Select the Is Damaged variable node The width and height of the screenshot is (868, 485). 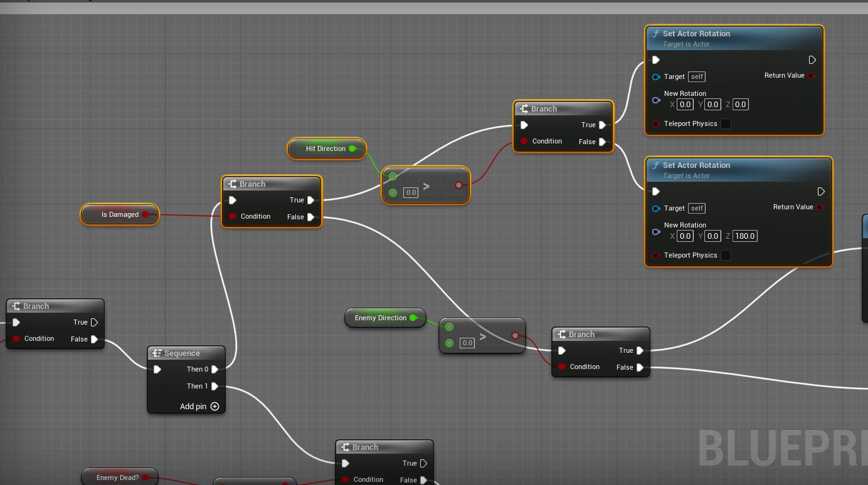(x=119, y=214)
